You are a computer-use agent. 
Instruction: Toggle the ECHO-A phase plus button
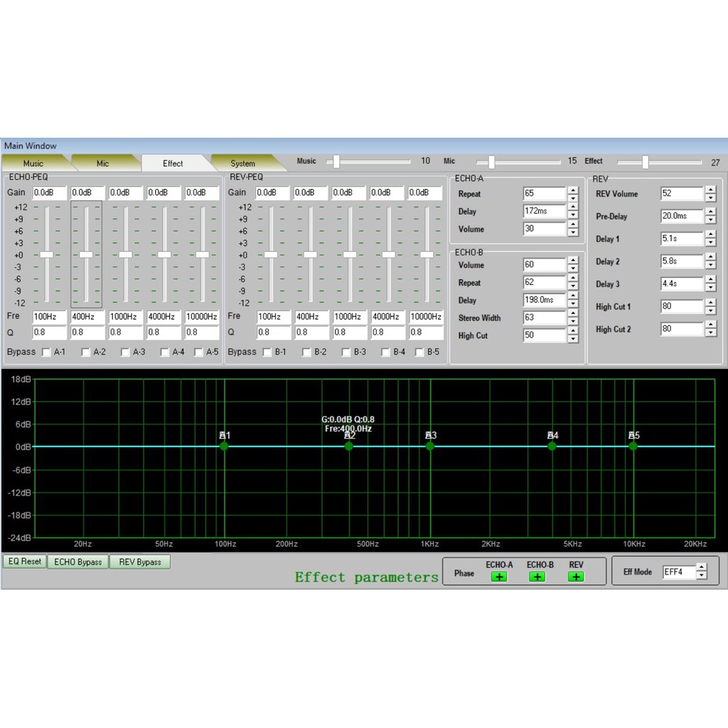click(499, 577)
